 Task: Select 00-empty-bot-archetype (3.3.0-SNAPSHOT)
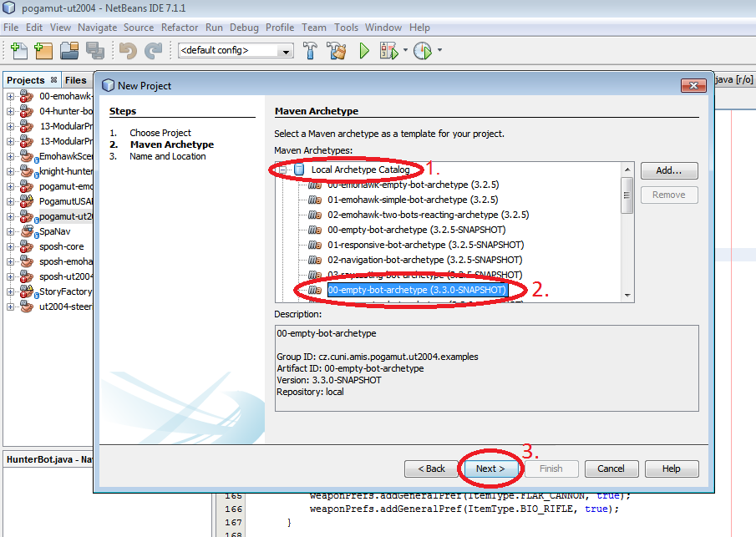[x=417, y=290]
